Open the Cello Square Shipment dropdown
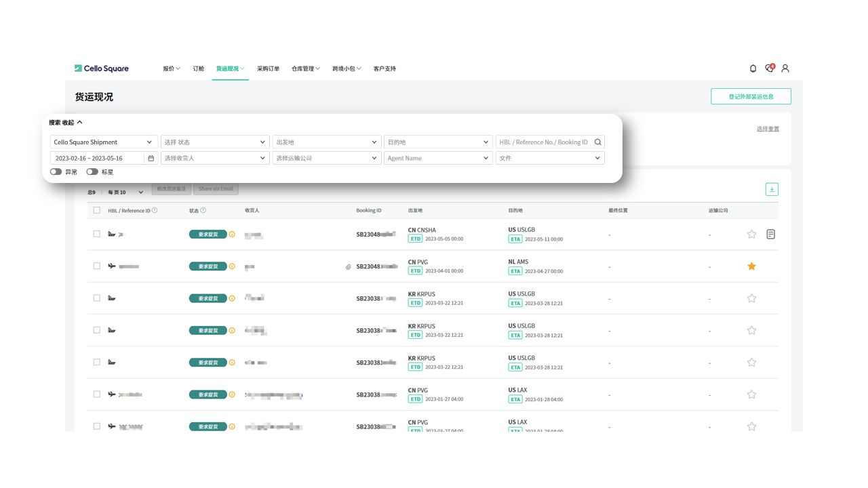Screen dimensions: 868x488 pos(104,142)
